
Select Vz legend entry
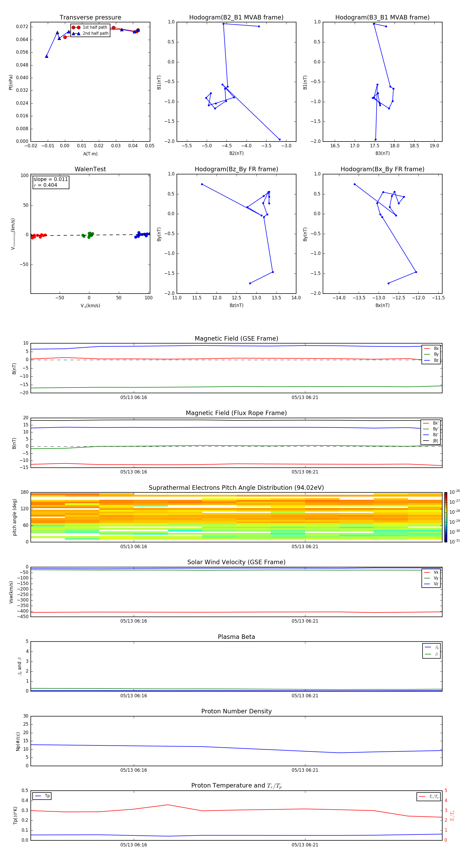click(x=431, y=584)
